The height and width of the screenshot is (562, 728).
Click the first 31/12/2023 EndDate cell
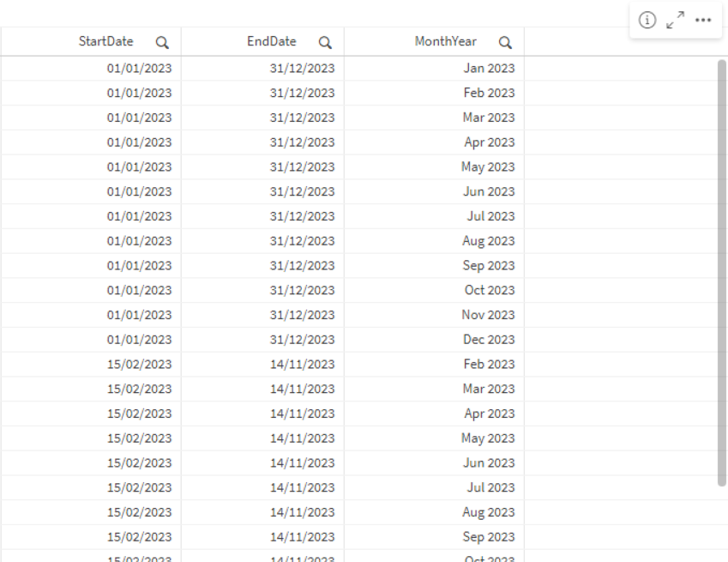[302, 69]
